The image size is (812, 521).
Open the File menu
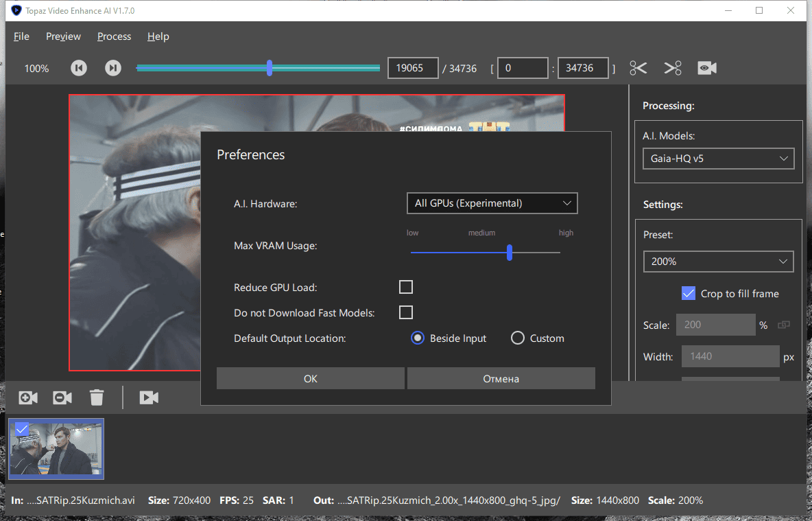(x=21, y=36)
